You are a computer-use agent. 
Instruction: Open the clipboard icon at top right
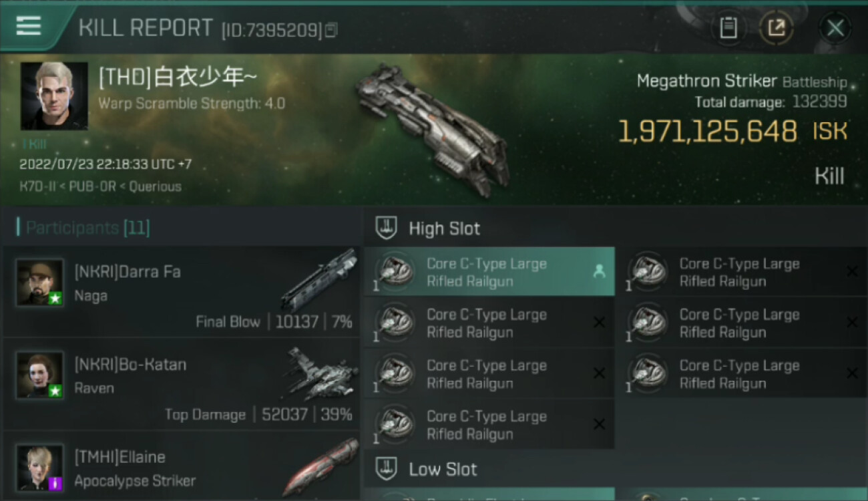(x=728, y=28)
